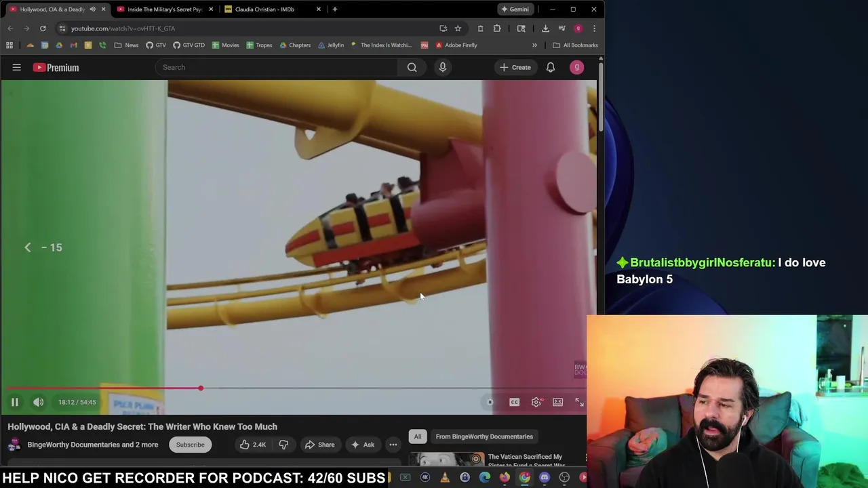Click the BingeWorthy channel avatar

[14, 445]
